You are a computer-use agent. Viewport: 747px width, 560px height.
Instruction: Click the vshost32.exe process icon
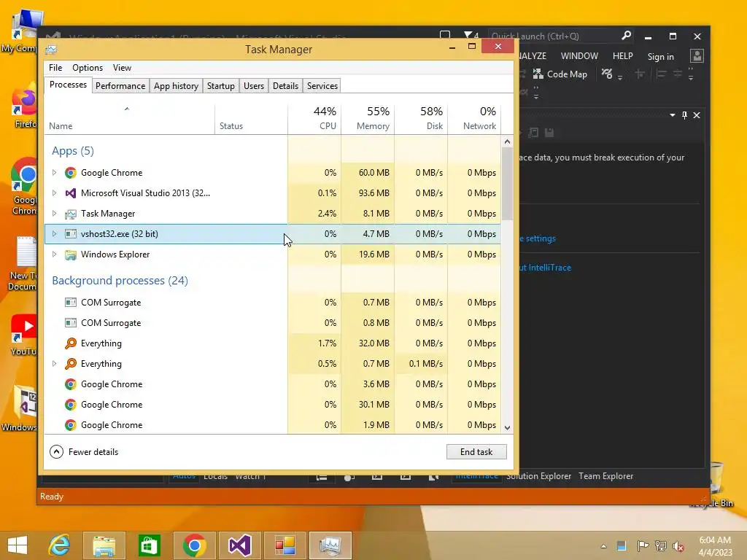pos(71,234)
